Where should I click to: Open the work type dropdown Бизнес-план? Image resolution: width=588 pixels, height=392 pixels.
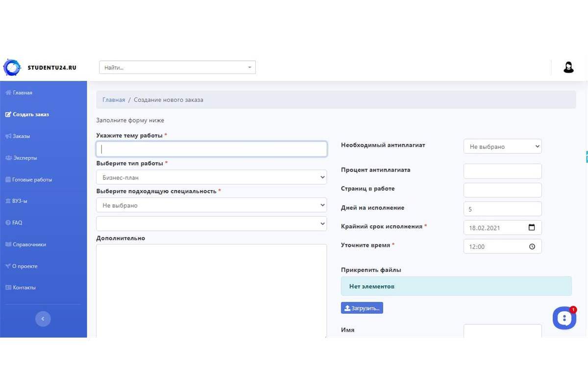211,177
